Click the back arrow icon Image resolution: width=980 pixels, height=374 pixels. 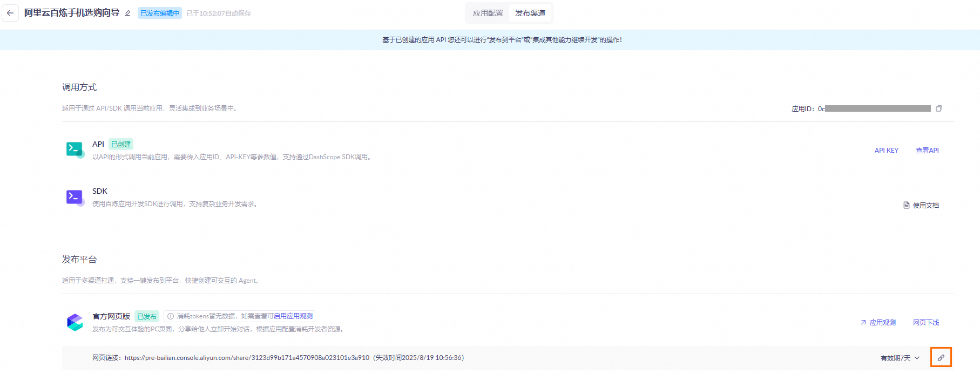pos(10,13)
